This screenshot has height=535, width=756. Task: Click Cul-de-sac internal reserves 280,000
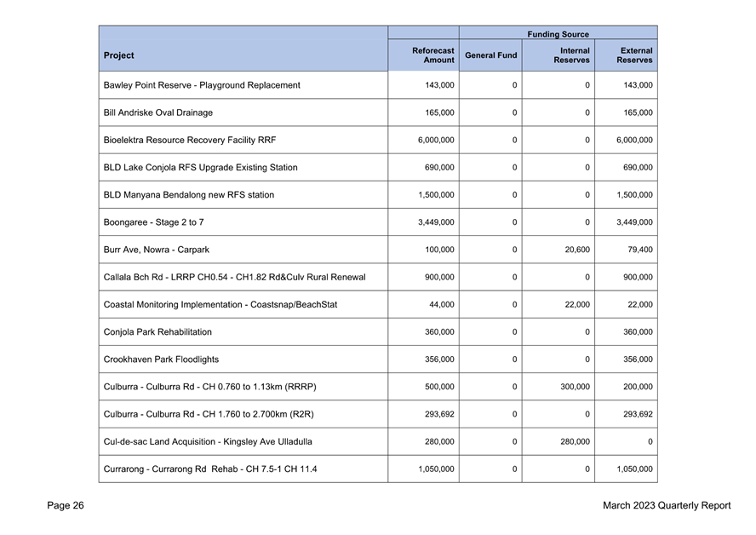click(575, 442)
